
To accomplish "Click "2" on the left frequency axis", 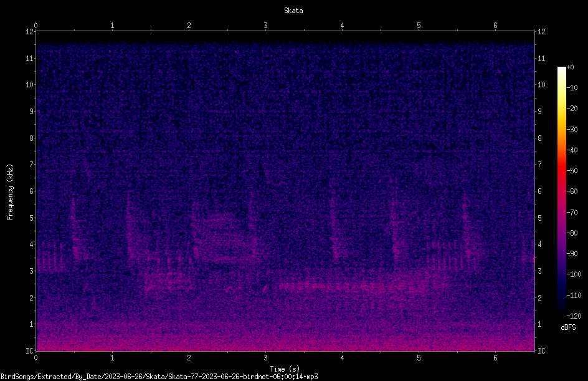I will (32, 297).
